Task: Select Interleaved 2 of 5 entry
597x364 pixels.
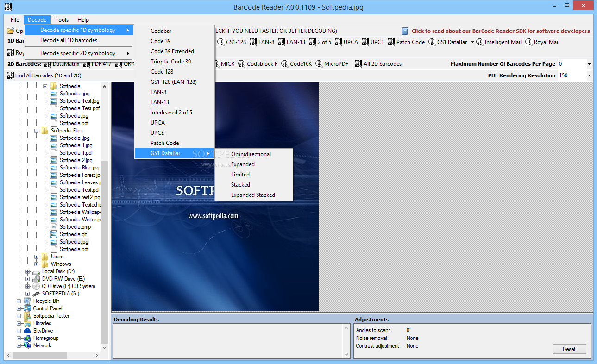Action: tap(174, 113)
